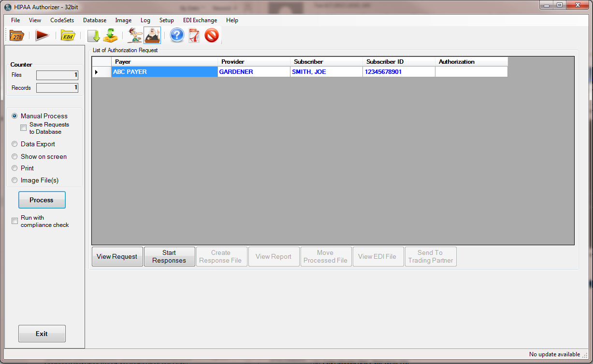593x364 pixels.
Task: Open the 278 folder toolbar icon
Action: pyautogui.click(x=17, y=36)
